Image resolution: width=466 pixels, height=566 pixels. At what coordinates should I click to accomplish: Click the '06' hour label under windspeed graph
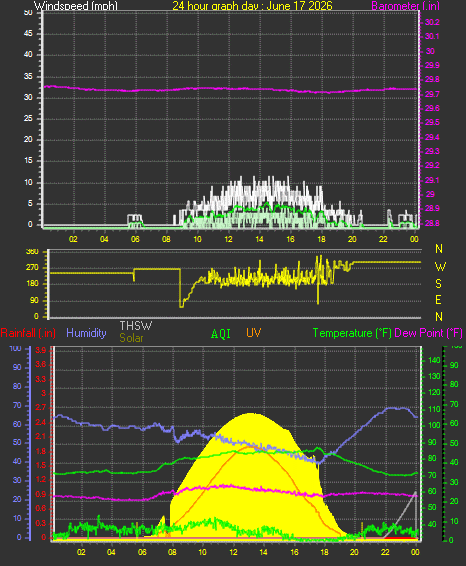pyautogui.click(x=135, y=239)
